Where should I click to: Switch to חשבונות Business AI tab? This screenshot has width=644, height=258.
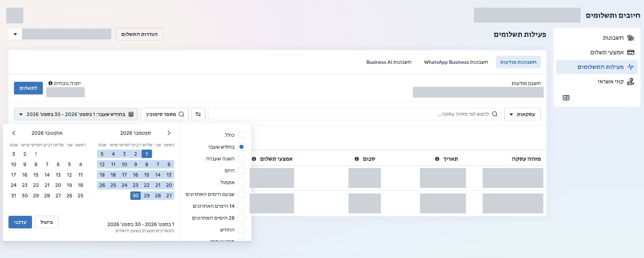(x=389, y=62)
